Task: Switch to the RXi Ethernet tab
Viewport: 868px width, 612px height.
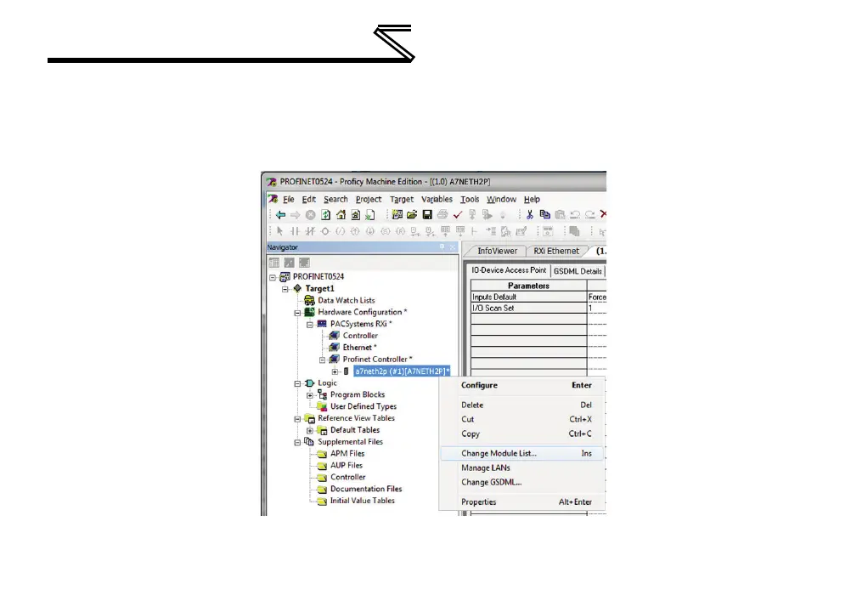Action: tap(555, 251)
